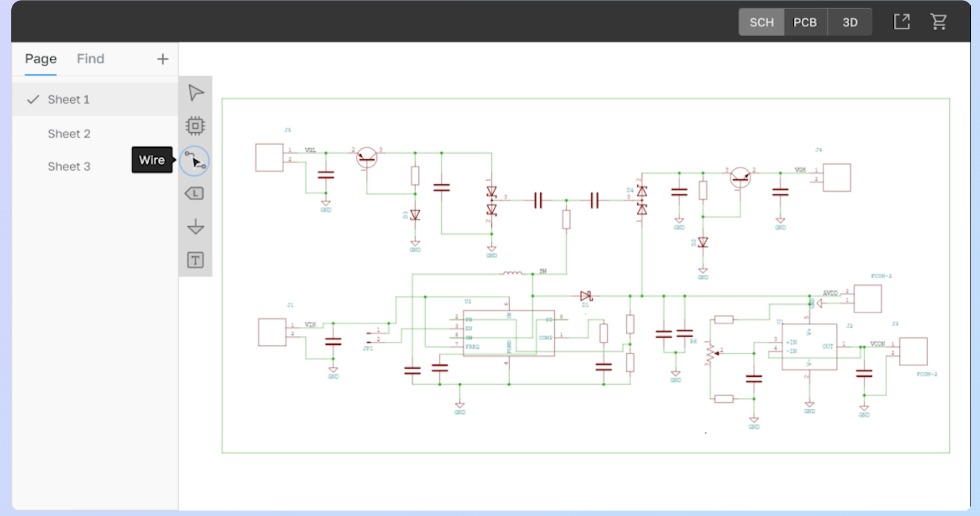Add a new page with plus

coord(162,59)
